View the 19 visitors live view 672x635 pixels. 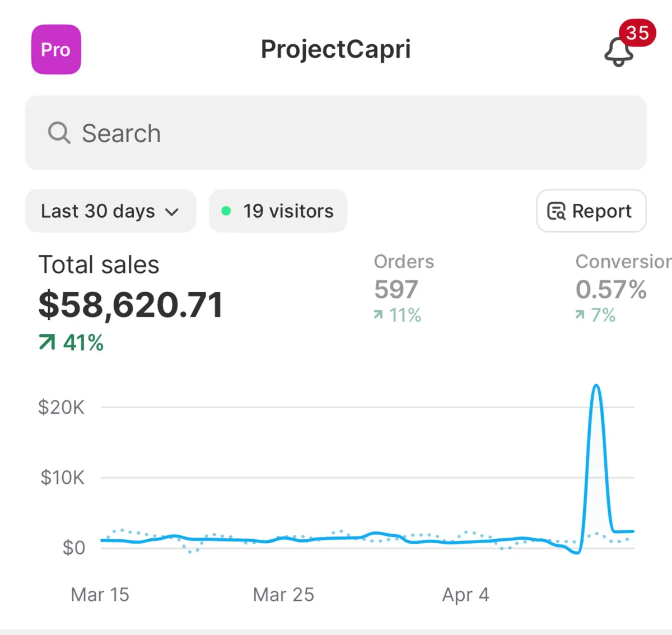278,211
